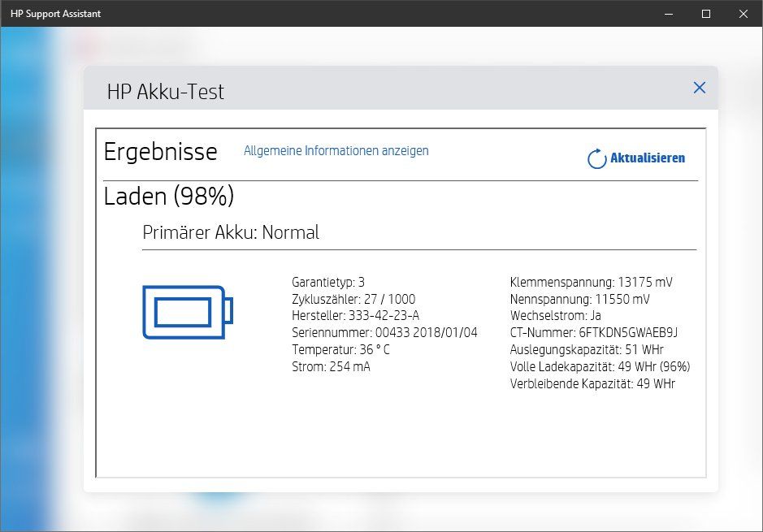Click Primärer Akku: Normal text
Screen dimensions: 763x532
pos(231,232)
